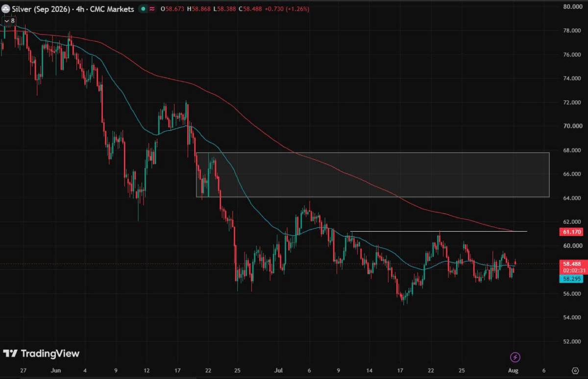588x379 pixels.
Task: Open chart settings hexagon gear icon
Action: point(576,370)
